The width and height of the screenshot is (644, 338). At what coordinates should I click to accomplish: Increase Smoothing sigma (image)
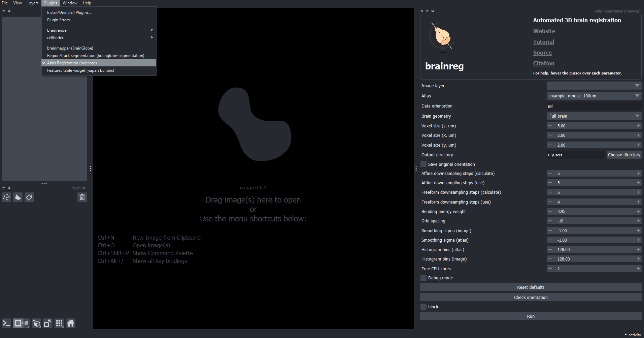[638, 231]
